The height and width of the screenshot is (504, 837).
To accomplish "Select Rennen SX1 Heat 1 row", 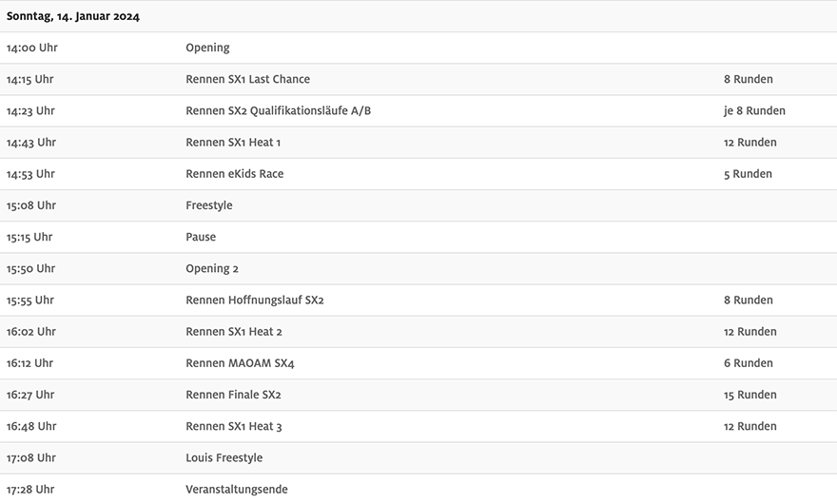I will (418, 143).
